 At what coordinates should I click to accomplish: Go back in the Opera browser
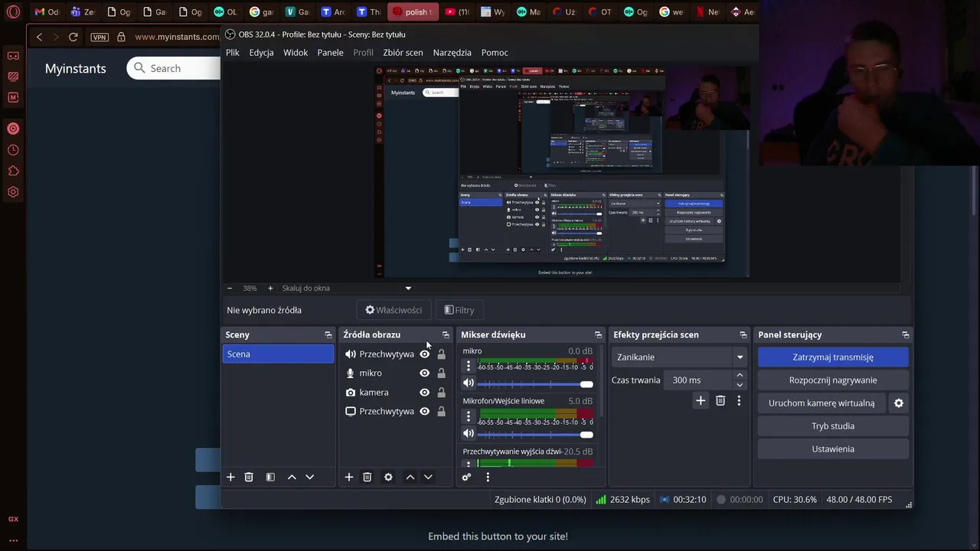(x=40, y=37)
